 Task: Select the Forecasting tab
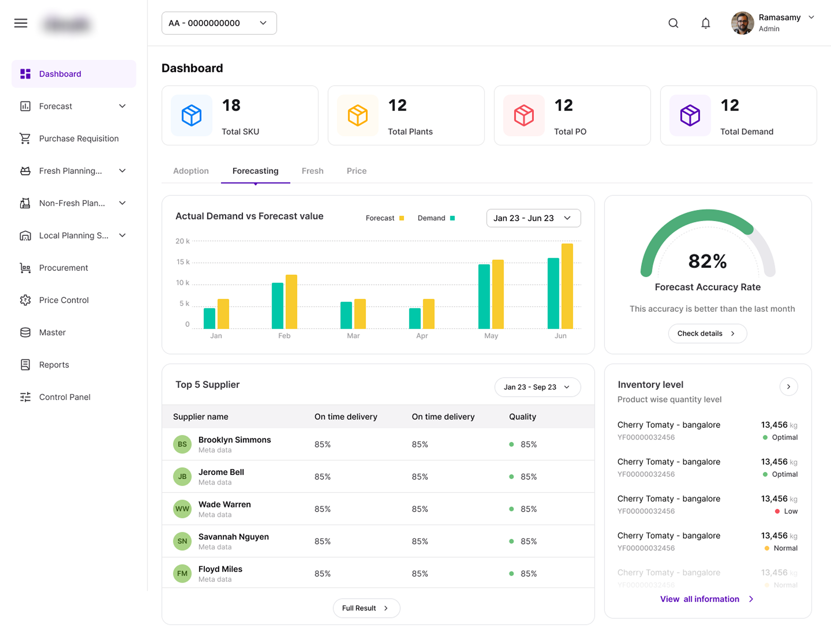[255, 171]
